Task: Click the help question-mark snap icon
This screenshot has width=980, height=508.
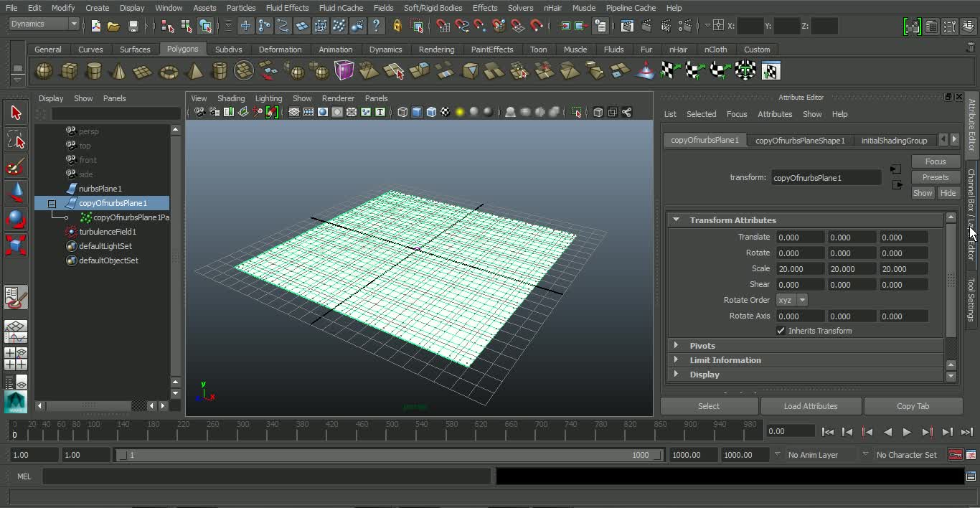Action: point(376,26)
